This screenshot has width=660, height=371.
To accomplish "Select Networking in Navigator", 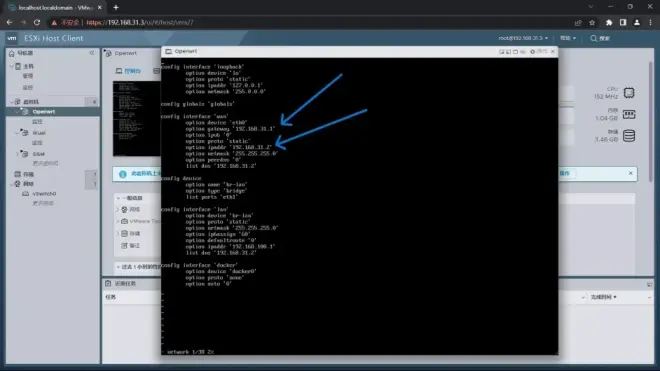I will pos(28,184).
